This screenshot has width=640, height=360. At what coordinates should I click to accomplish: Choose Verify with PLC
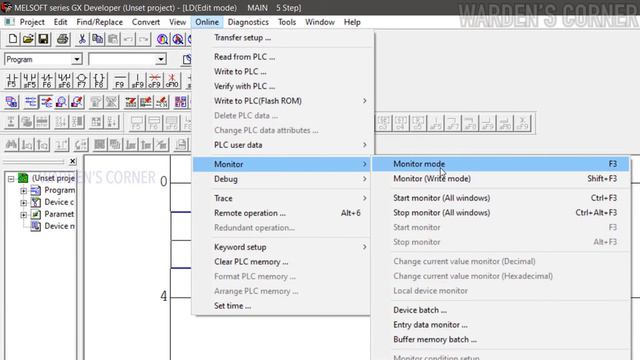click(281, 86)
